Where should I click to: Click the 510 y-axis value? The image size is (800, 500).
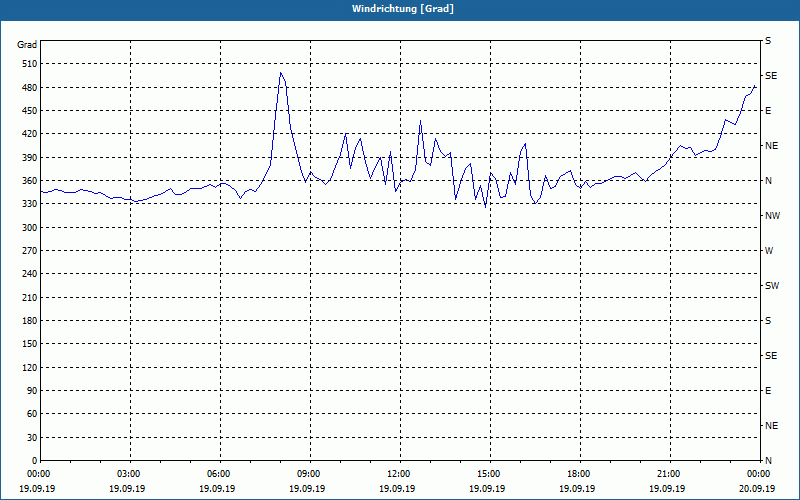click(x=30, y=64)
